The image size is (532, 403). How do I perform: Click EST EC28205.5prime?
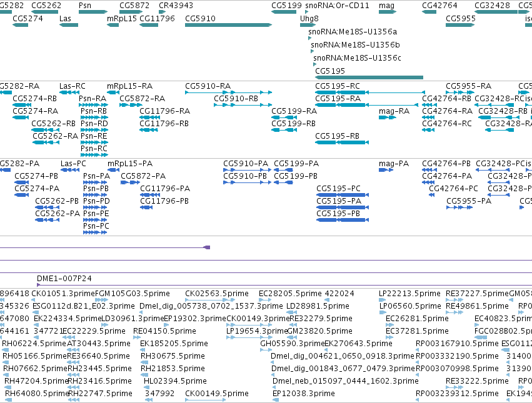pos(290,294)
